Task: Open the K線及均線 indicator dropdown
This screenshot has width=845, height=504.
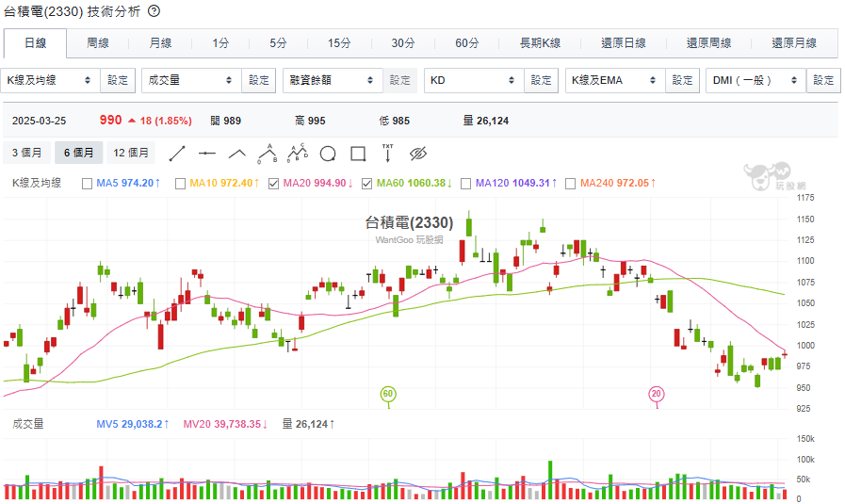Action: point(51,81)
